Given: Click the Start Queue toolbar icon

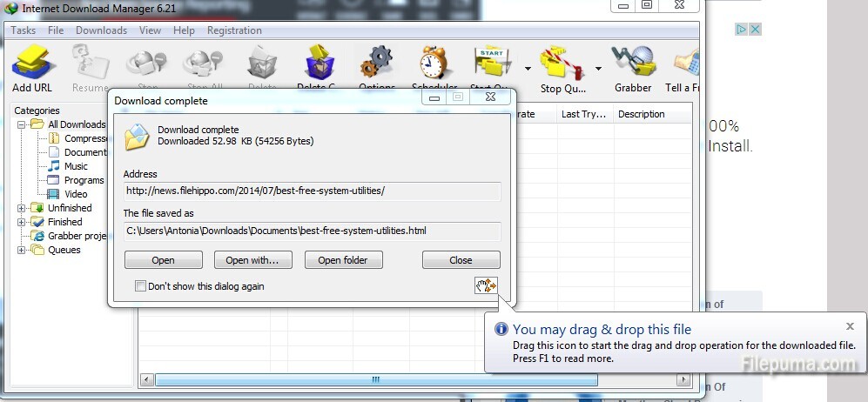Looking at the screenshot, I should tap(492, 64).
